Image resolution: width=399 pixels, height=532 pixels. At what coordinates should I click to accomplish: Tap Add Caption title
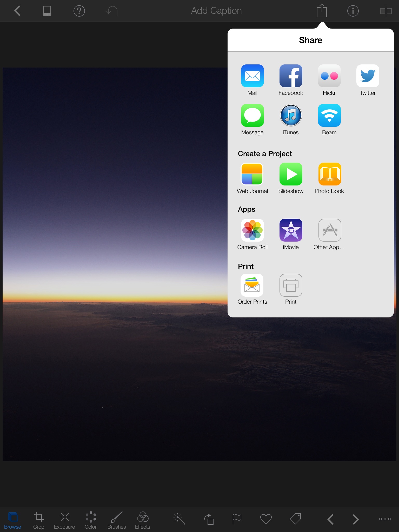[216, 11]
